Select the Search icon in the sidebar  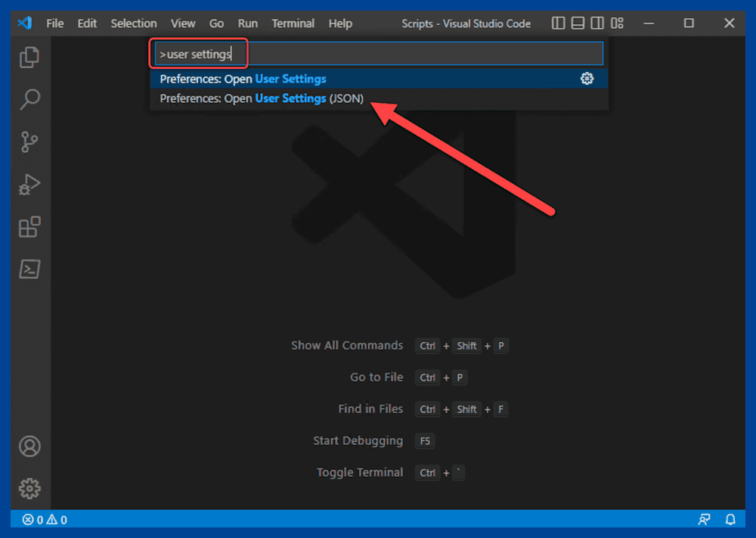[29, 100]
